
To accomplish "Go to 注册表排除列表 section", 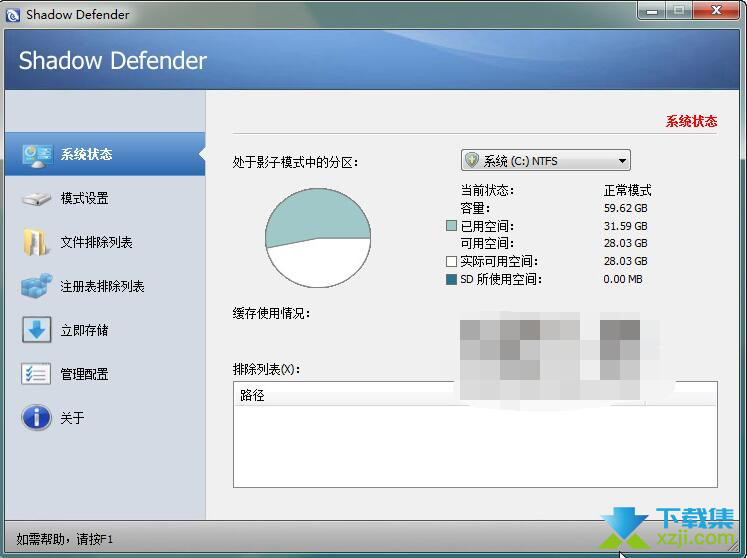I will 105,286.
